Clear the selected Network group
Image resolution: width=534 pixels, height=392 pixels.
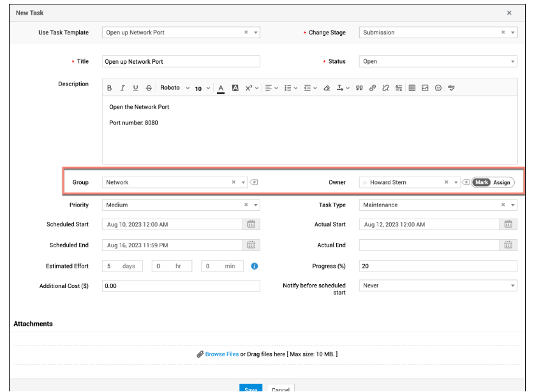[x=234, y=182]
